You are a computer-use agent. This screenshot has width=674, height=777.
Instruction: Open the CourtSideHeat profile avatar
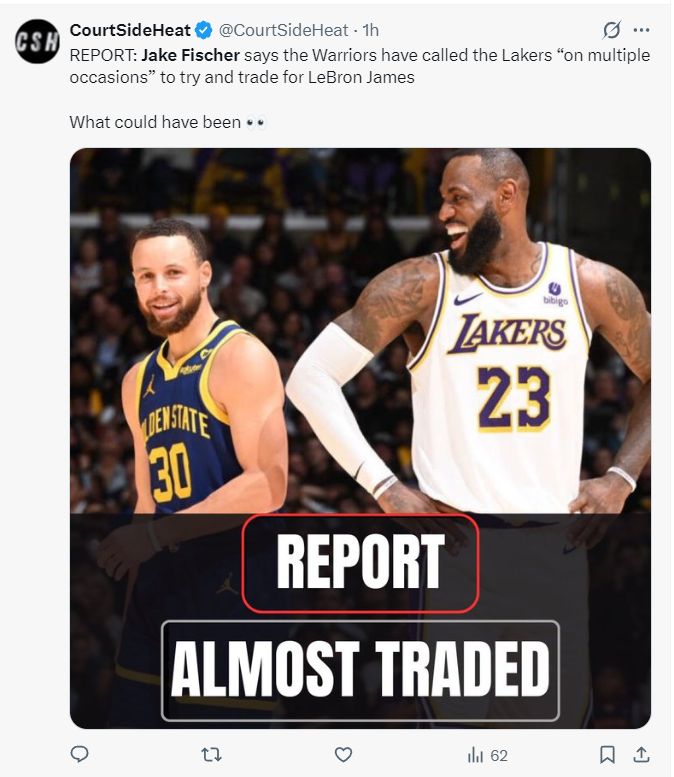37,41
